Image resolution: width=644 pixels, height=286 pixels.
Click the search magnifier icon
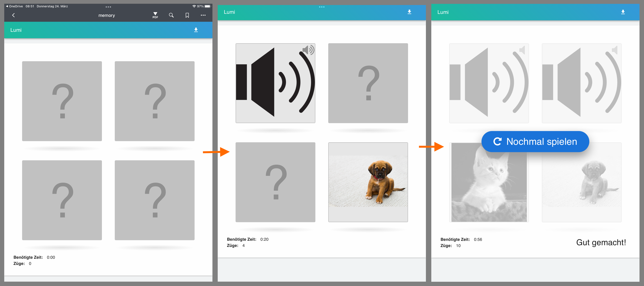click(x=171, y=15)
